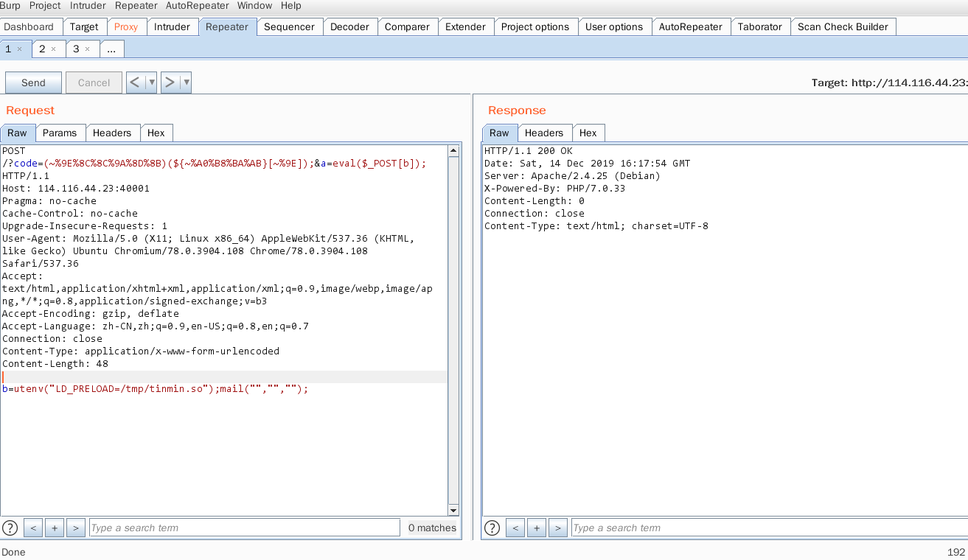Switch to the Decoder tab
Image resolution: width=968 pixels, height=560 pixels.
pos(349,27)
